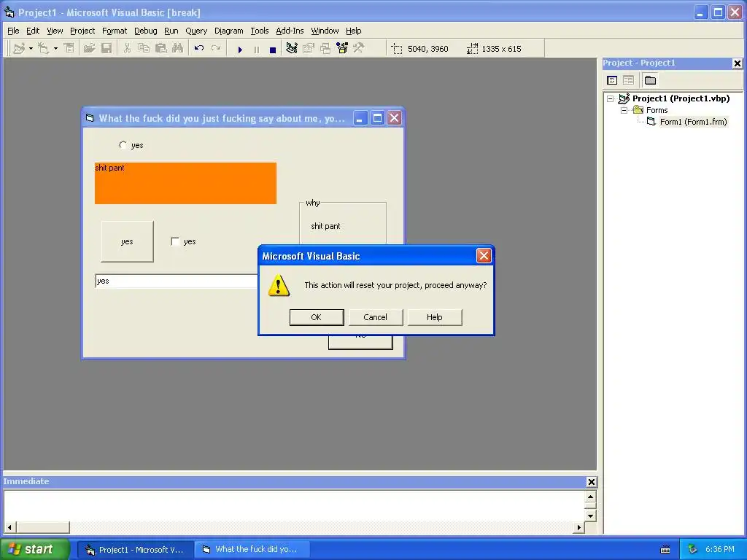Screen dimensions: 747x560
Task: Click the Add Form toolbar icon
Action: [44, 49]
